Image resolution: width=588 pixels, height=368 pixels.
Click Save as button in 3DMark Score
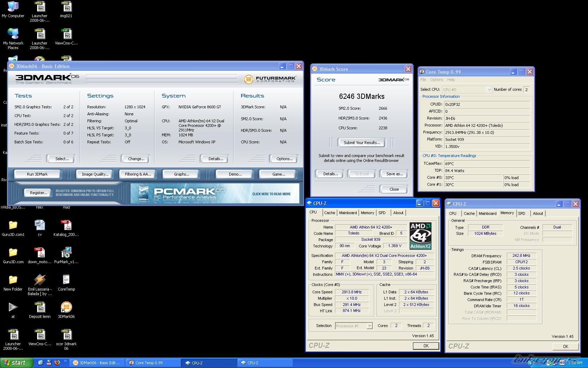click(x=394, y=174)
